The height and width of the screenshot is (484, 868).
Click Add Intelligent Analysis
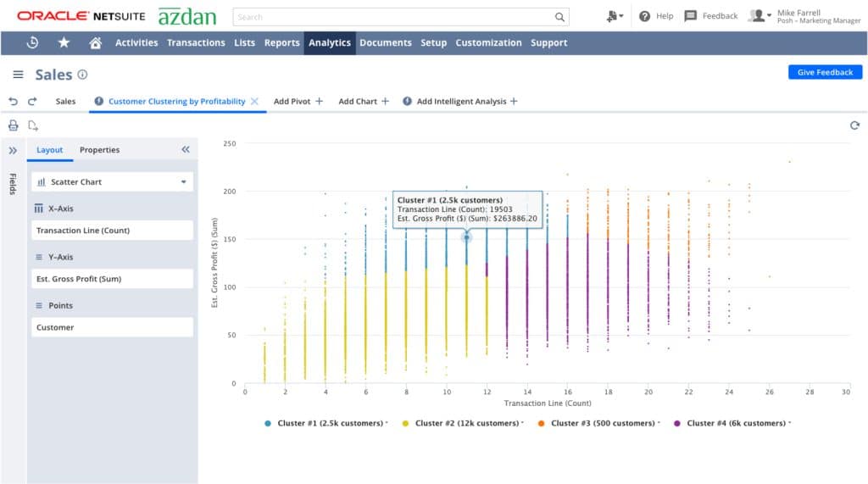(x=460, y=102)
